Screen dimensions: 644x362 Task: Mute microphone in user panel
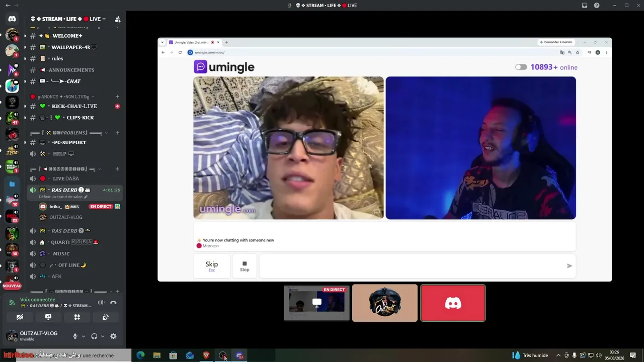pyautogui.click(x=75, y=336)
